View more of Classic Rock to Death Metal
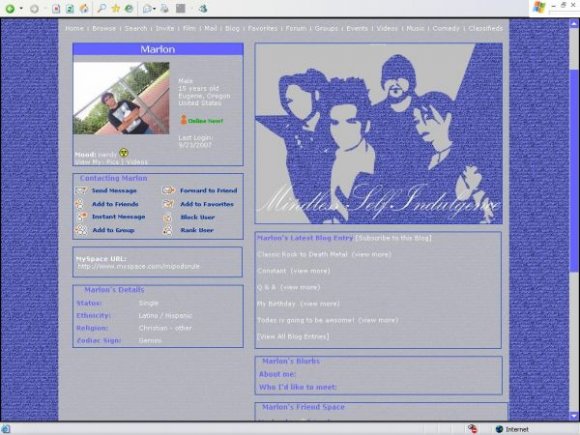 [371, 254]
